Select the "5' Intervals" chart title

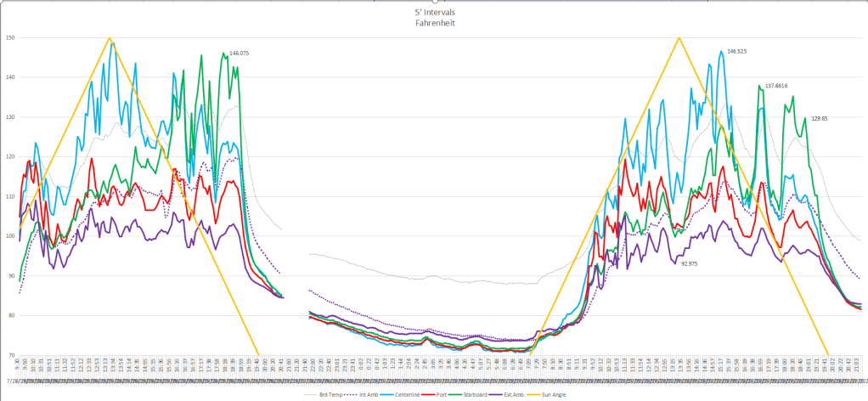pyautogui.click(x=433, y=14)
